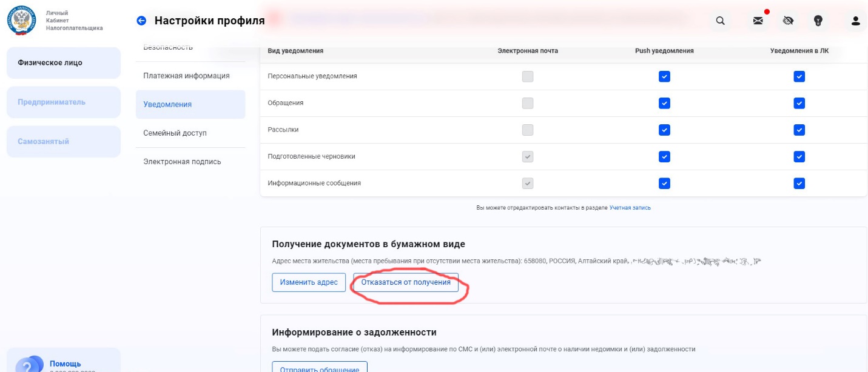Toggle email checkbox for Персональные уведомления
868x372 pixels.
pos(528,76)
